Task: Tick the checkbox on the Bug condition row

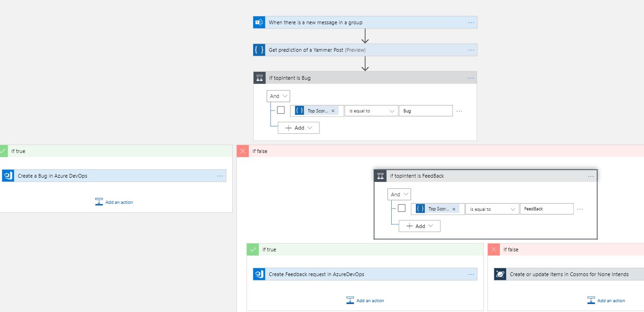Action: click(x=281, y=110)
